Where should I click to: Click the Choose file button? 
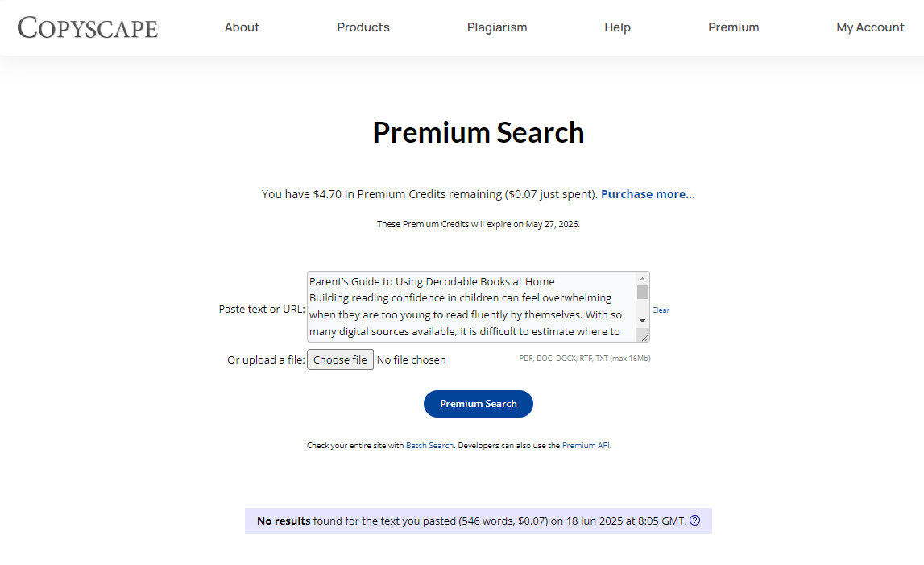340,359
